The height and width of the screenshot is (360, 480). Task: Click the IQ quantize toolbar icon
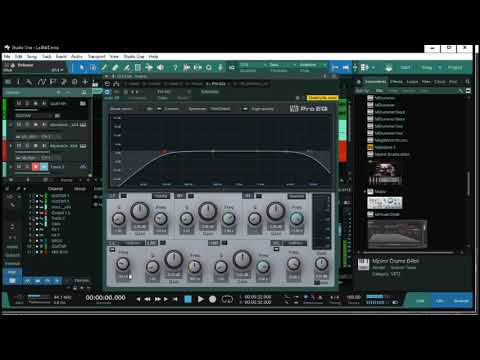[x=232, y=68]
